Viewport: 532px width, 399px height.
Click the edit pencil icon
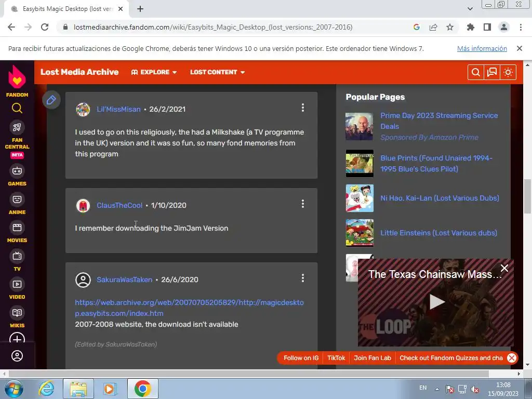pos(51,100)
